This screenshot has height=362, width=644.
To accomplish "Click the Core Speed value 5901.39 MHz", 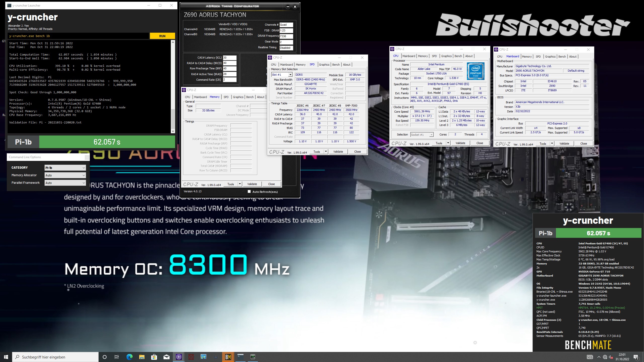I will [422, 111].
